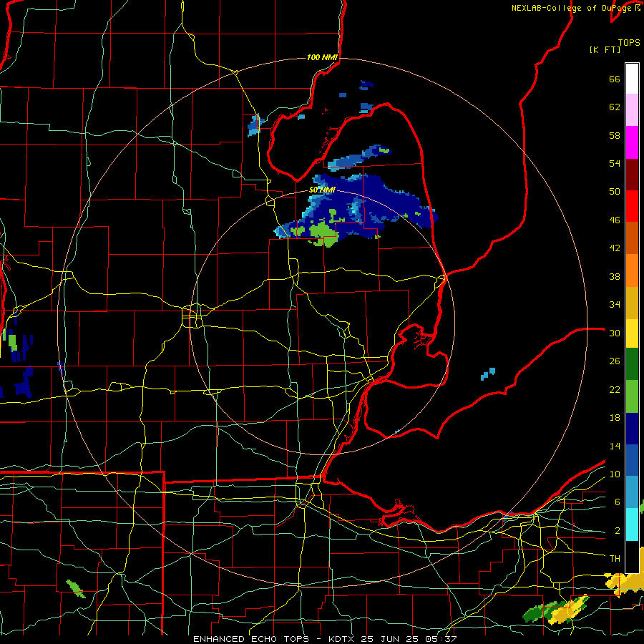Select the navy blue color scale swatch
644x644 pixels.
[632, 429]
